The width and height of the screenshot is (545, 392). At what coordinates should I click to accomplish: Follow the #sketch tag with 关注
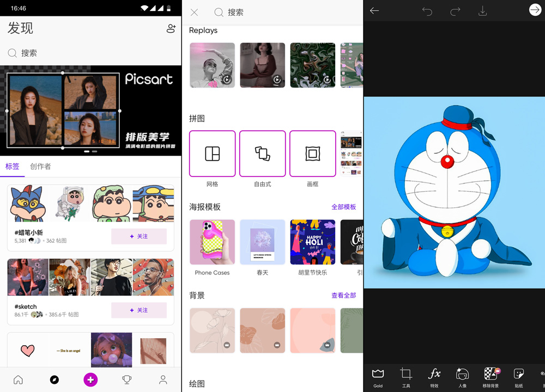pyautogui.click(x=138, y=310)
